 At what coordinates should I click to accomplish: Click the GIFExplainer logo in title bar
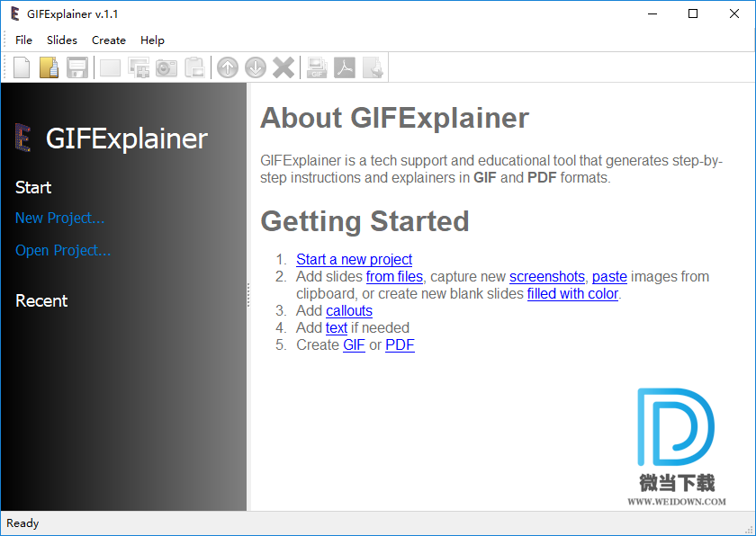point(15,14)
